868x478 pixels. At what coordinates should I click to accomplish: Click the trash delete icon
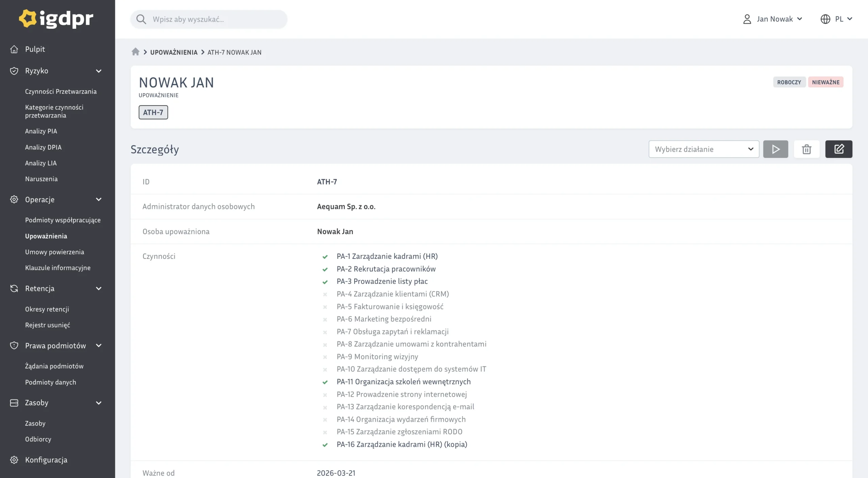pyautogui.click(x=806, y=149)
